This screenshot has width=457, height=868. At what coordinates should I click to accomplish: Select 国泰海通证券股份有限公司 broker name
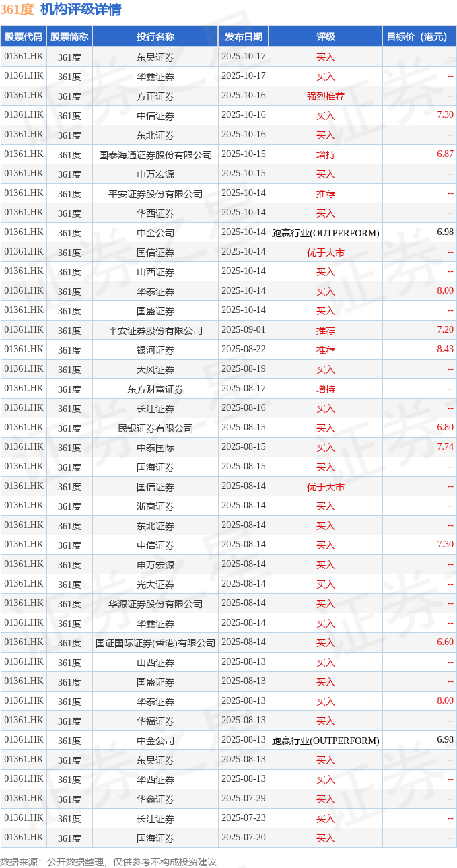pos(155,155)
